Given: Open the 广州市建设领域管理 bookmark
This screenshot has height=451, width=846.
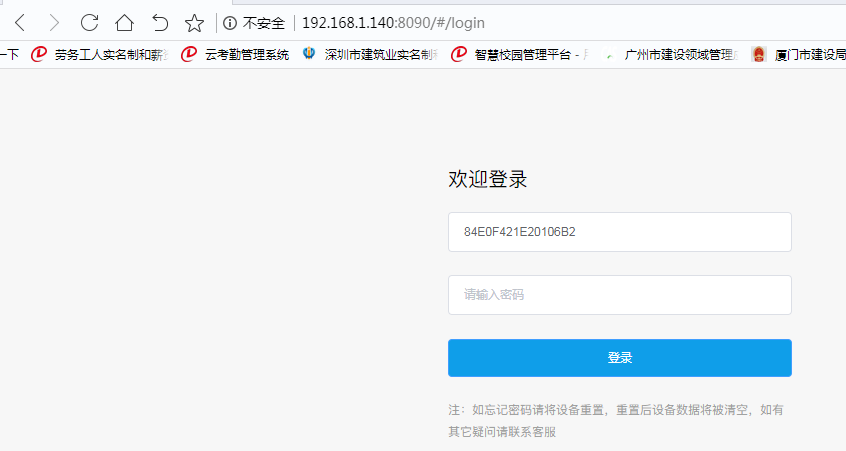Looking at the screenshot, I should 672,54.
